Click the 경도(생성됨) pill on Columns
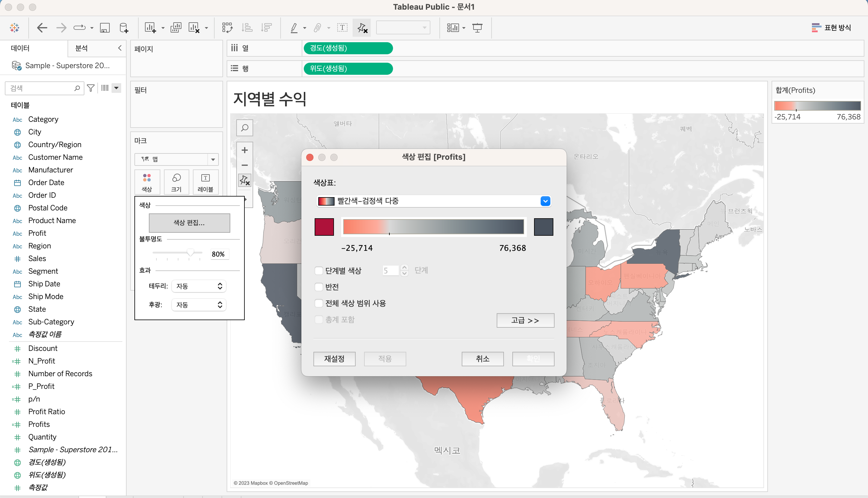Image resolution: width=868 pixels, height=498 pixels. pos(348,48)
